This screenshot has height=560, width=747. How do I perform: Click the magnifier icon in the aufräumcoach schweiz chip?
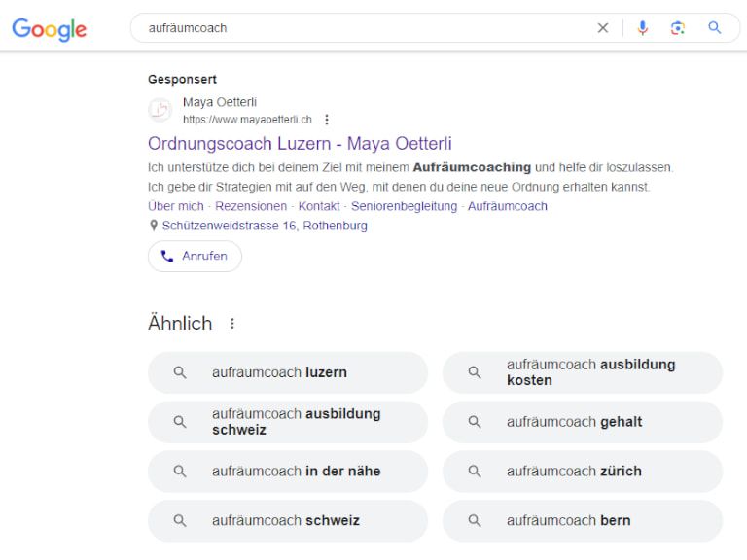click(x=180, y=521)
